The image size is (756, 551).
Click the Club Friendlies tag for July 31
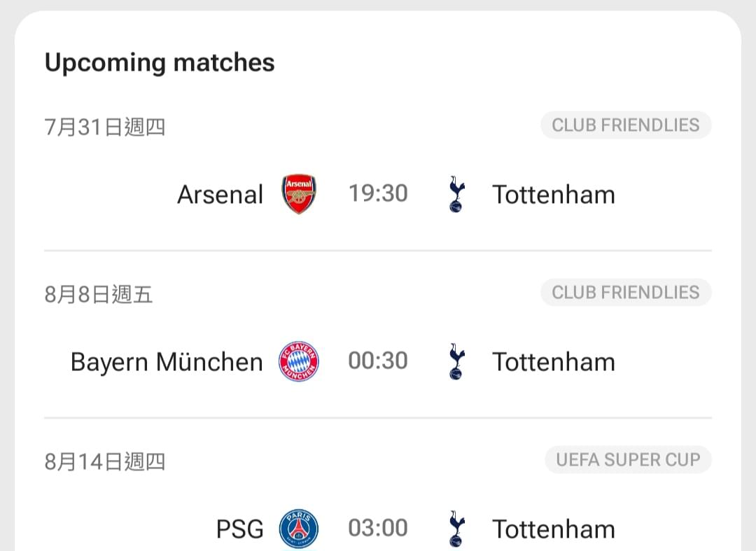click(x=626, y=125)
